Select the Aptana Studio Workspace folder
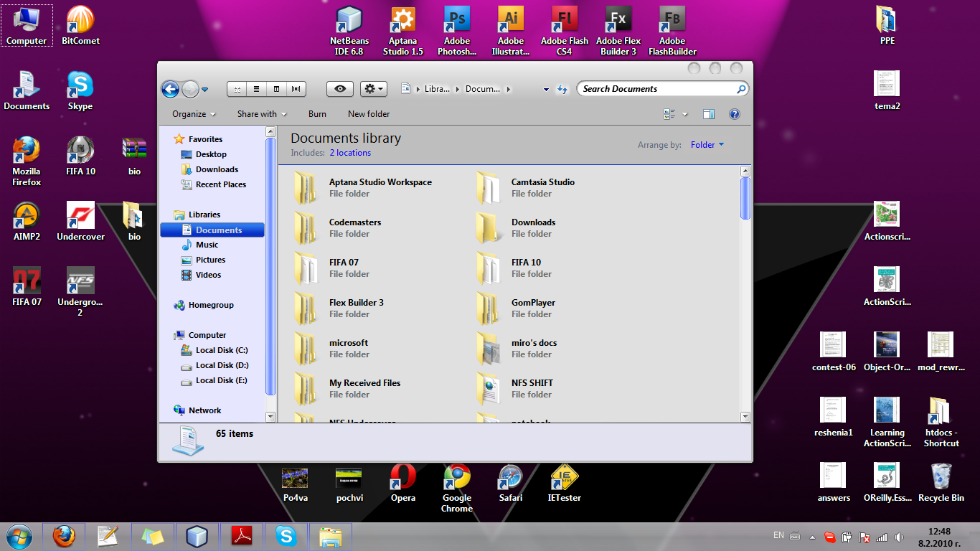The width and height of the screenshot is (980, 551). tap(362, 188)
